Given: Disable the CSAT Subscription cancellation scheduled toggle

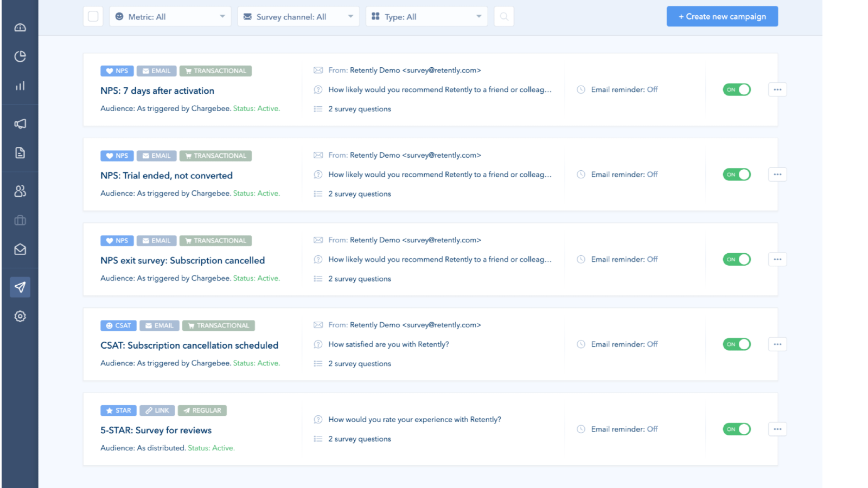Looking at the screenshot, I should click(736, 344).
